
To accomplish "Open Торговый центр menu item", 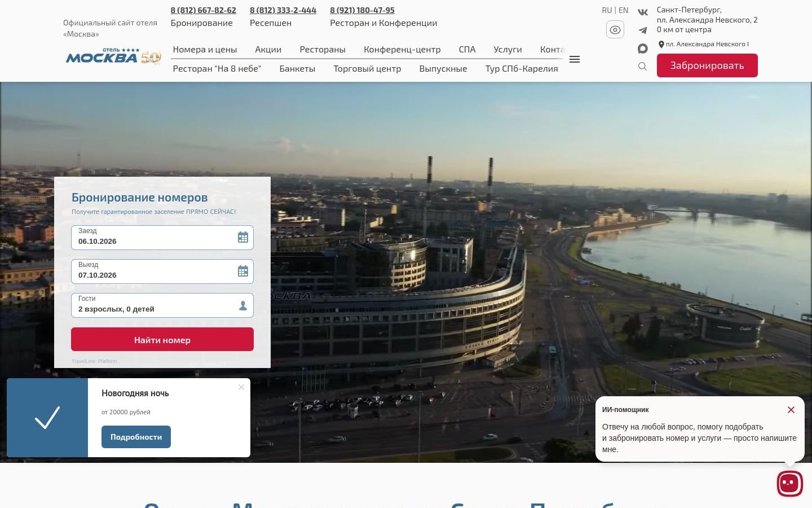I will pyautogui.click(x=367, y=68).
